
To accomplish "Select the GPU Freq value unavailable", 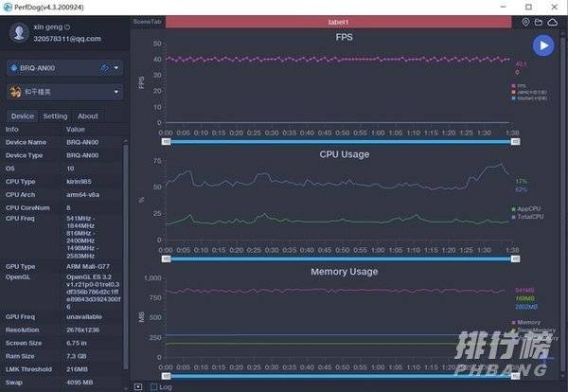I will tap(84, 316).
